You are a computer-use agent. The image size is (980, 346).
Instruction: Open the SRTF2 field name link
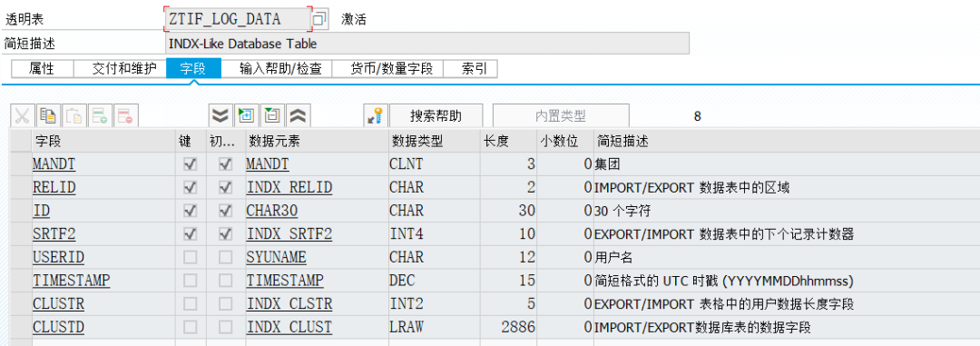pyautogui.click(x=54, y=234)
